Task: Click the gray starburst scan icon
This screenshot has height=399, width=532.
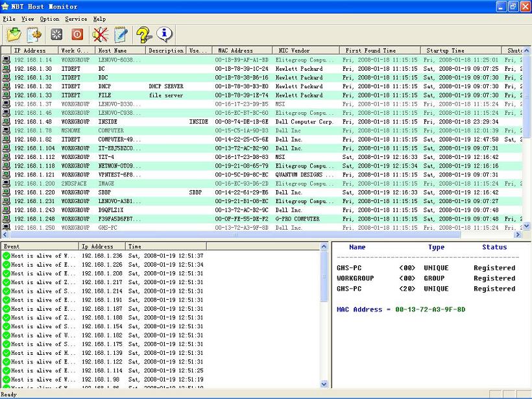Action: point(56,34)
